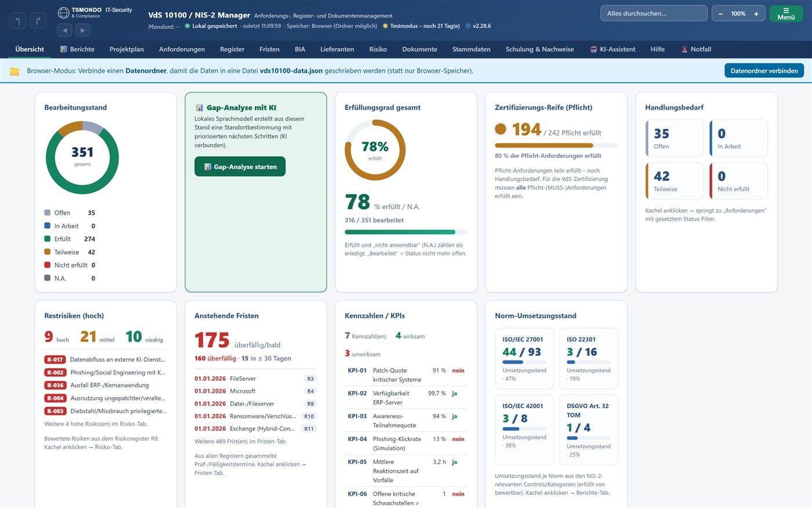This screenshot has width=812, height=508.
Task: Click the R-017 risk entry
Action: (x=106, y=359)
